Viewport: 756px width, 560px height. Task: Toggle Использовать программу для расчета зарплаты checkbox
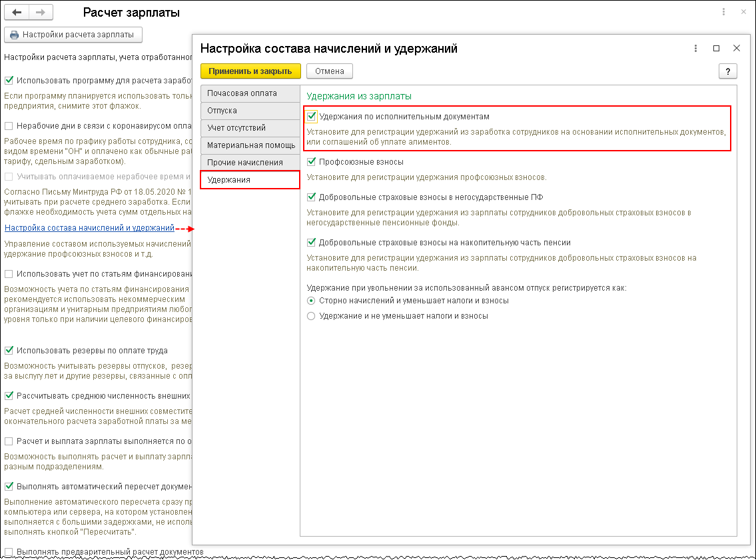point(9,81)
